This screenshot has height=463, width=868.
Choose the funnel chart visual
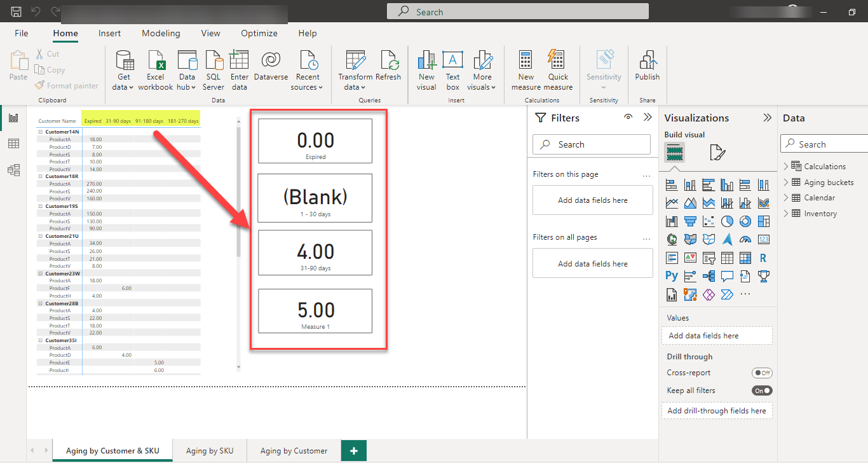(x=690, y=221)
